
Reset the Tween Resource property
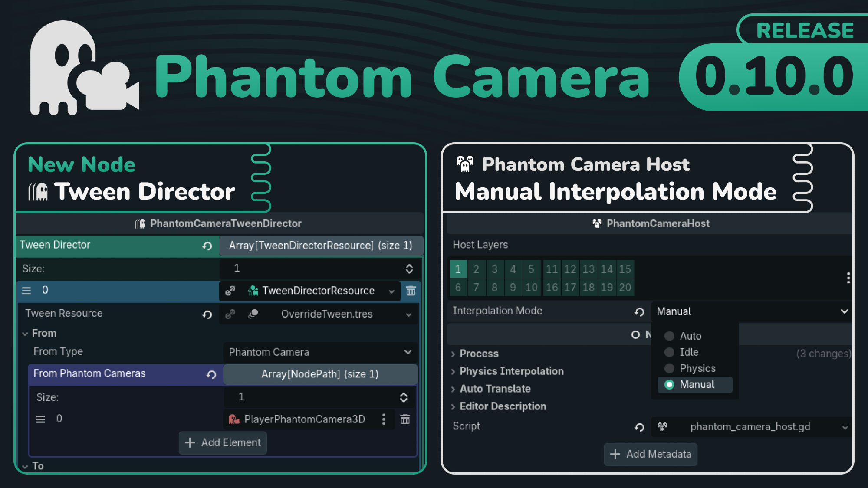207,314
